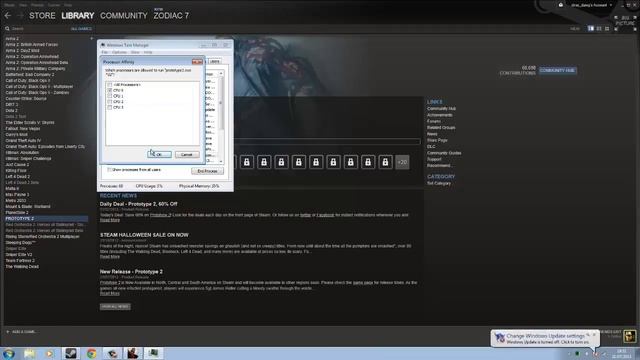This screenshot has width=640, height=360.
Task: Open the COMMUNITY tab
Action: click(124, 16)
